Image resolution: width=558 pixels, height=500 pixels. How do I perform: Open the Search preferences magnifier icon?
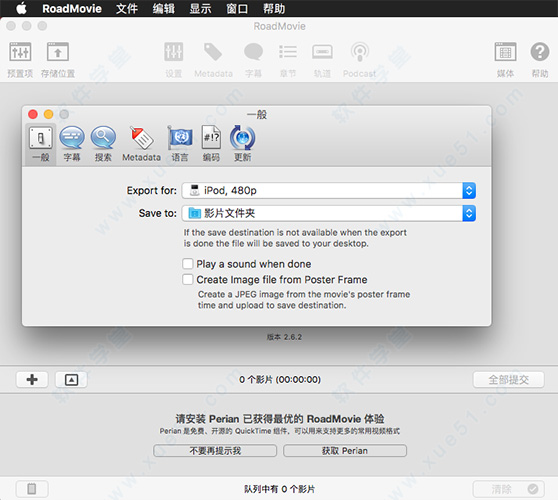click(x=103, y=138)
